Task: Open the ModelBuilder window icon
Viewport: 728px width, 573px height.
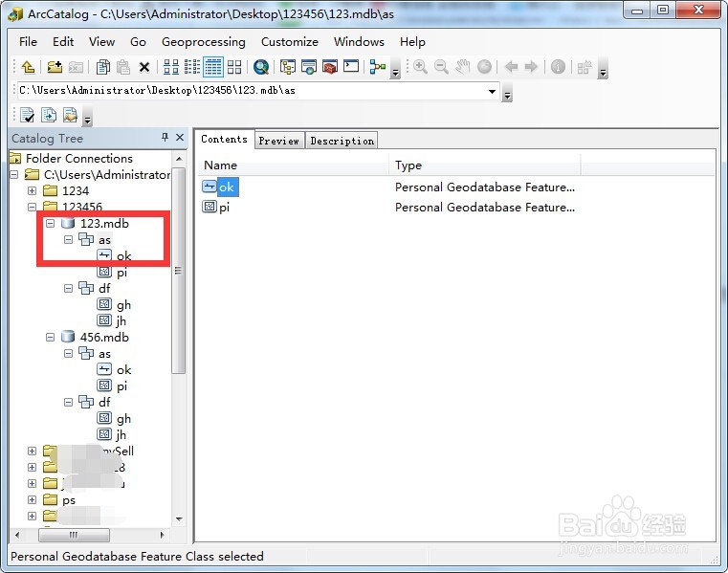Action: point(378,67)
